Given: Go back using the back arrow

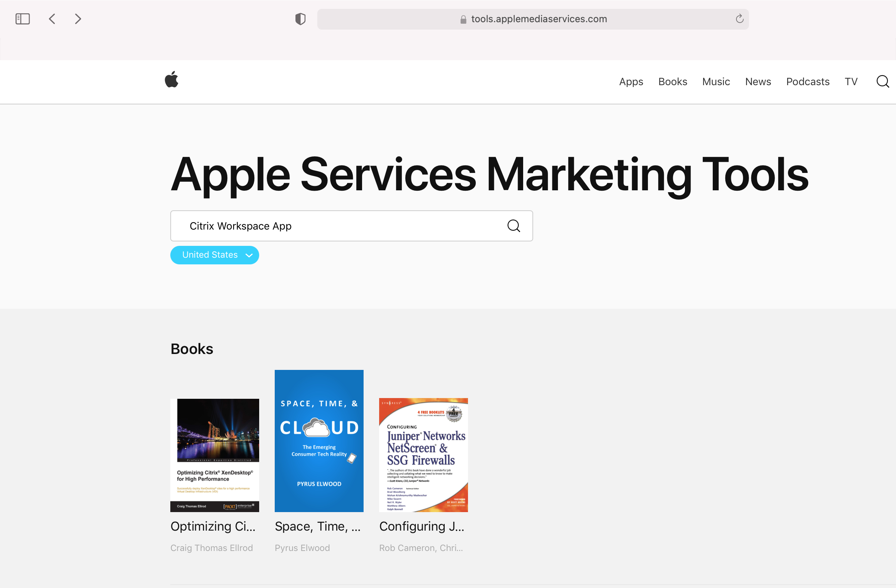Looking at the screenshot, I should point(52,19).
